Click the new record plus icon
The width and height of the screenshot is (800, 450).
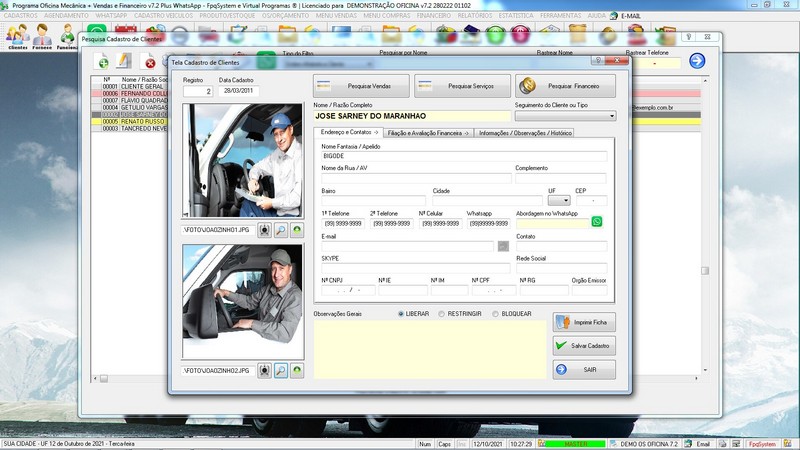click(102, 62)
